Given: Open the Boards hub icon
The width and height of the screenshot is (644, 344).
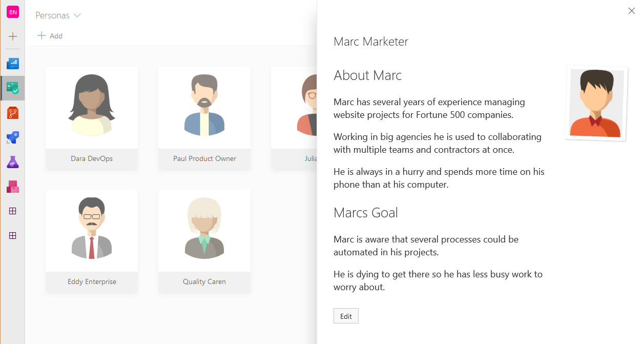Looking at the screenshot, I should tap(13, 88).
